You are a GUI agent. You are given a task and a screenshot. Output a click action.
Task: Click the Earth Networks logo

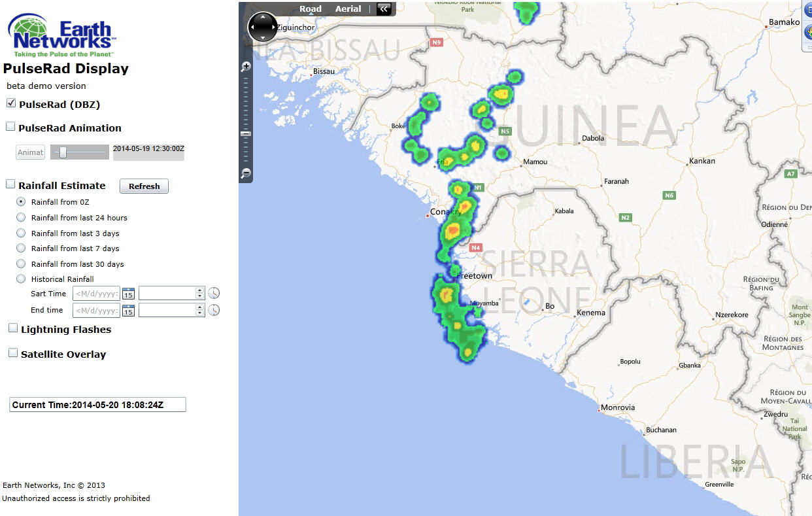62,36
